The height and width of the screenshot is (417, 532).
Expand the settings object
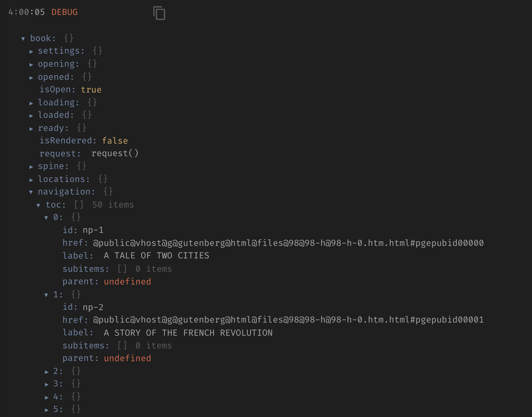31,51
